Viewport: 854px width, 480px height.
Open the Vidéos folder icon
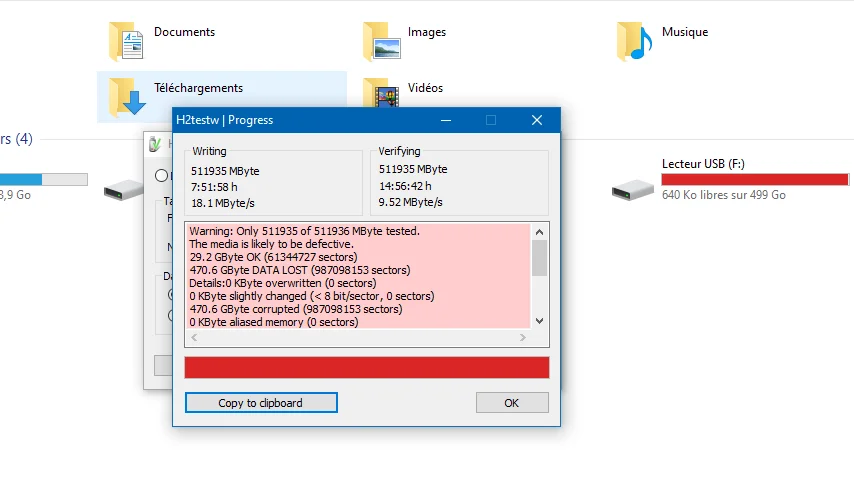(x=381, y=93)
